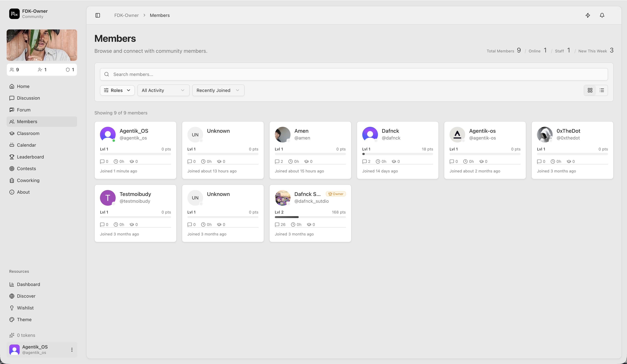The image size is (627, 364).
Task: Open the Leaderboard from the sidebar
Action: [x=30, y=157]
